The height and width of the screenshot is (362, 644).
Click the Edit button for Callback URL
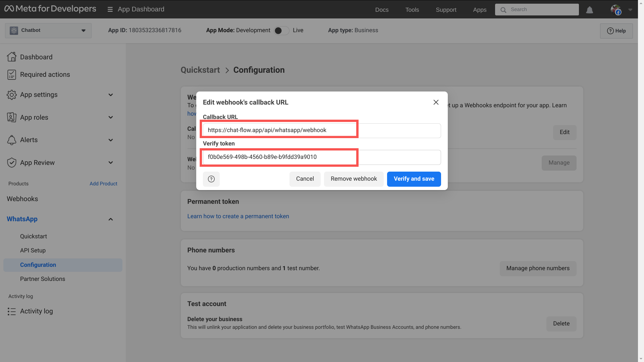pyautogui.click(x=565, y=132)
